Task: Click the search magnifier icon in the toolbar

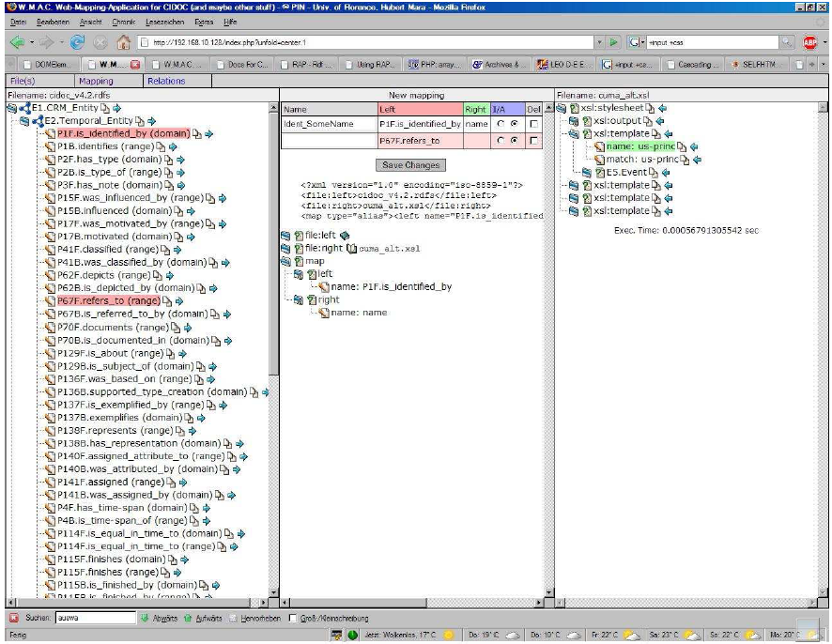Action: click(786, 42)
